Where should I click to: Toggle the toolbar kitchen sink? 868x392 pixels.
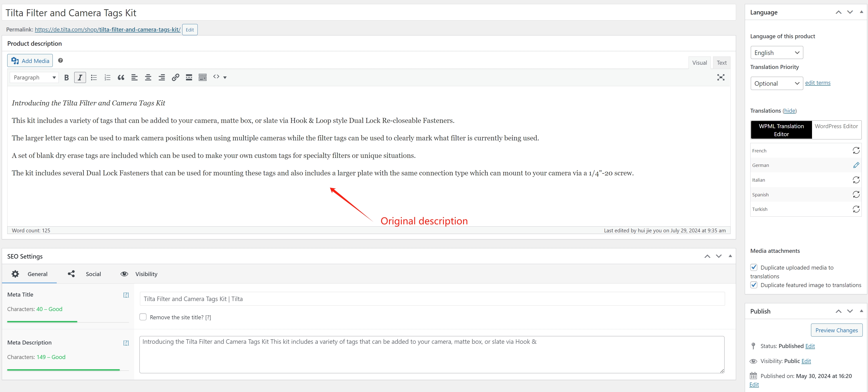click(x=202, y=77)
